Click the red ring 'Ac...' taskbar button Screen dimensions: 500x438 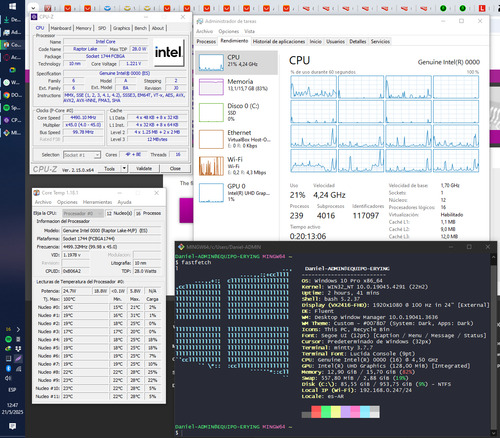(12, 57)
